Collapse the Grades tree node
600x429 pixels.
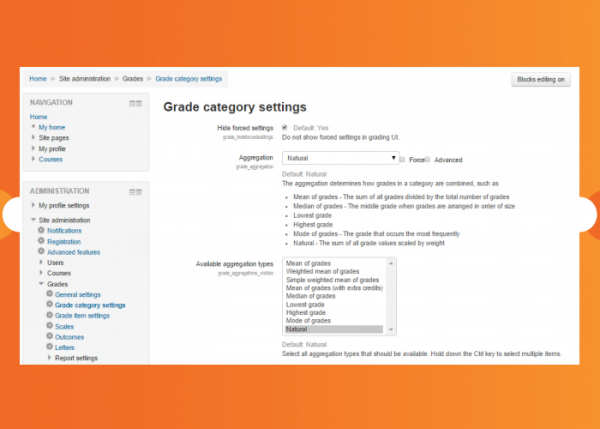click(41, 283)
